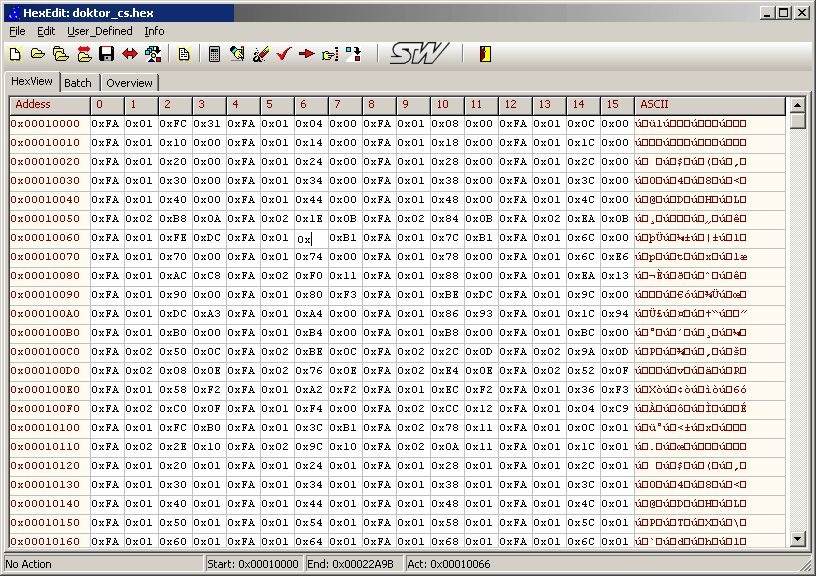The image size is (816, 576).
Task: Open a file with the yellow folder icon
Action: coord(38,54)
